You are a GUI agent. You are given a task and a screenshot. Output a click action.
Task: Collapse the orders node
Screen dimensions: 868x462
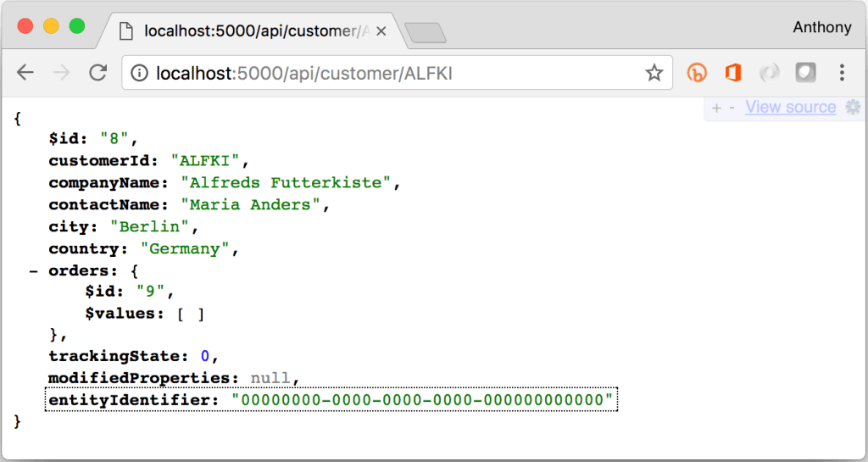(33, 271)
